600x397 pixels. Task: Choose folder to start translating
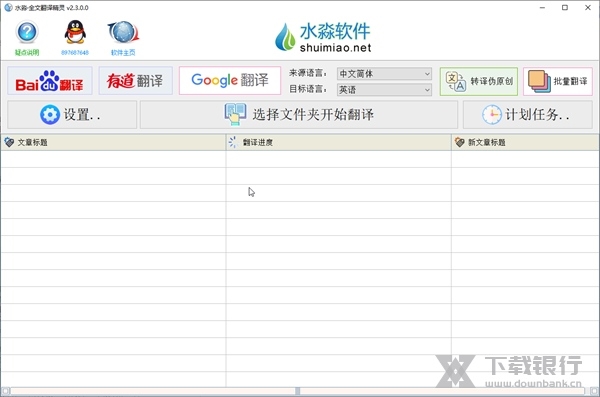click(x=299, y=114)
